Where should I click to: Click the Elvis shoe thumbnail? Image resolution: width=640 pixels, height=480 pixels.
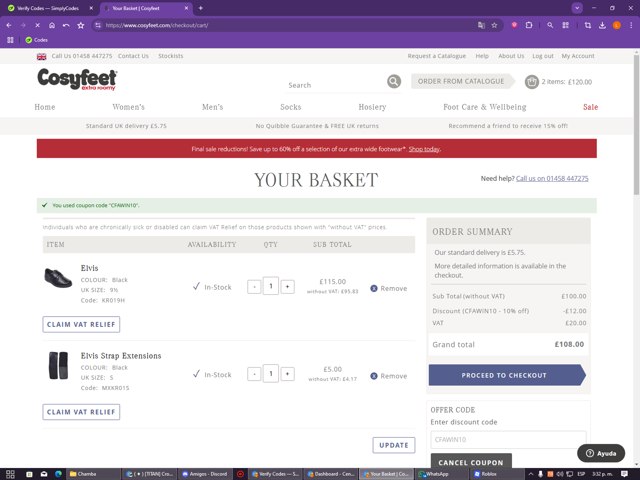point(58,278)
